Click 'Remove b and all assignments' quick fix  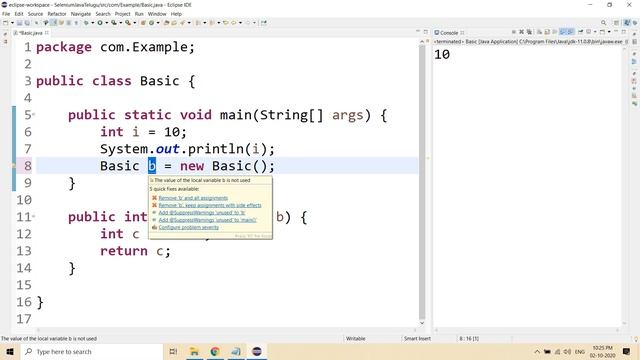point(193,198)
